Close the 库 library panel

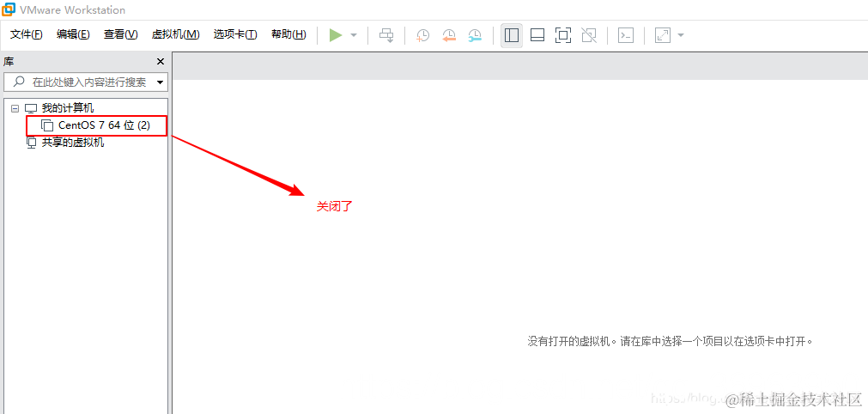click(x=161, y=61)
